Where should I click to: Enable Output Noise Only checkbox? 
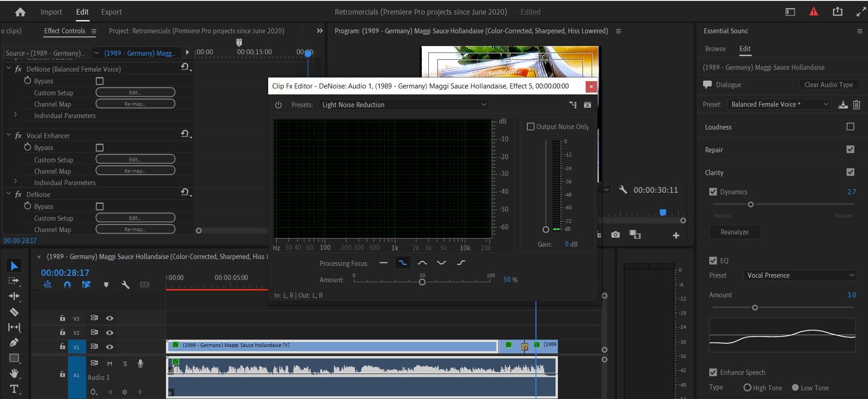pos(530,126)
